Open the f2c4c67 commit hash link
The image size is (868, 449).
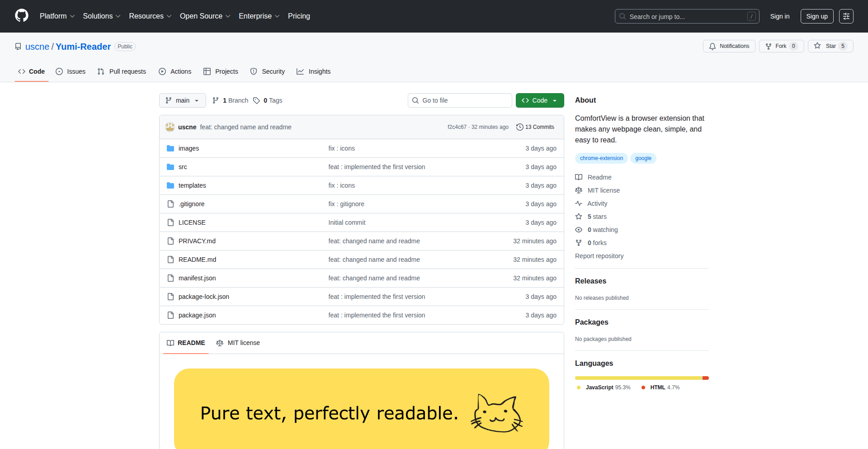click(457, 127)
